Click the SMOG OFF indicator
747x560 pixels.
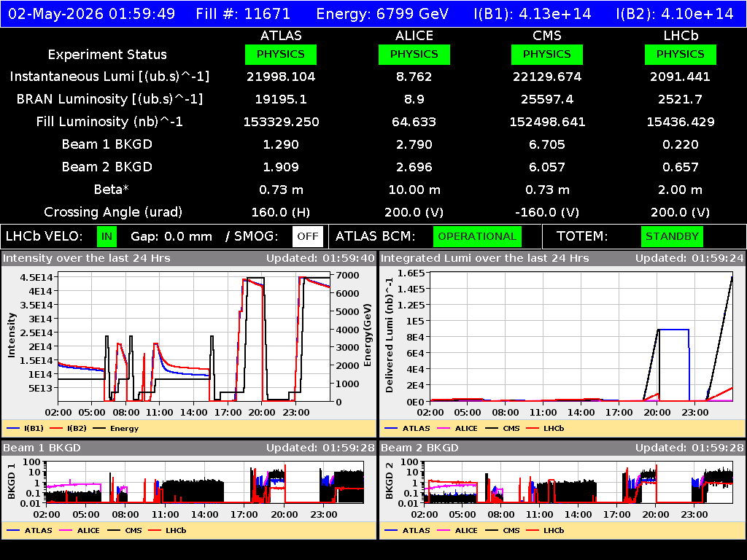click(x=308, y=236)
